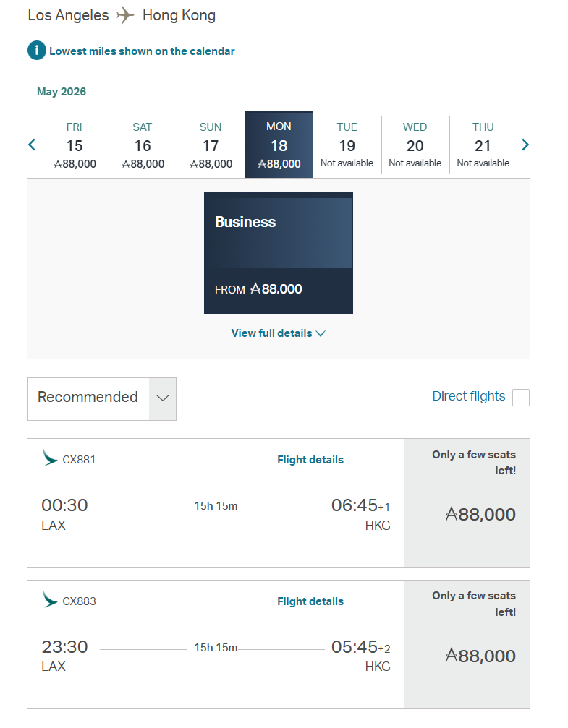Click the chevron next to View full details
The width and height of the screenshot is (568, 728).
tap(321, 334)
